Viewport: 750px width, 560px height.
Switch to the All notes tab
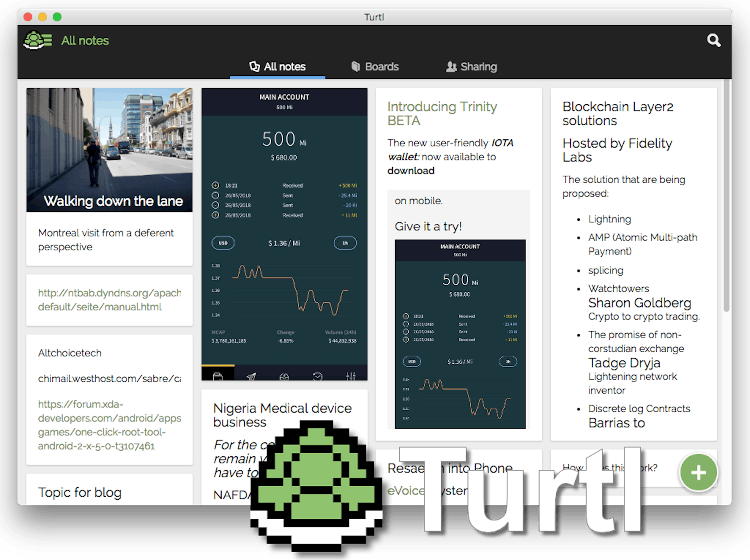click(277, 67)
